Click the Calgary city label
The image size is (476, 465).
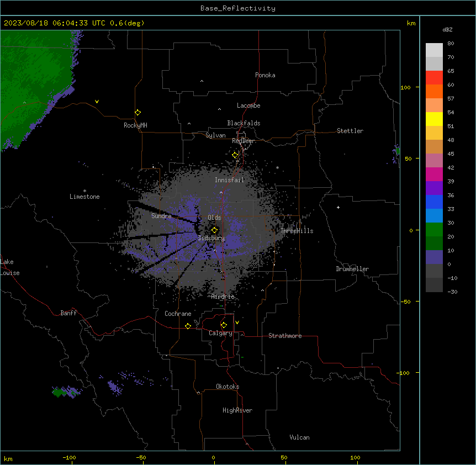pos(220,333)
